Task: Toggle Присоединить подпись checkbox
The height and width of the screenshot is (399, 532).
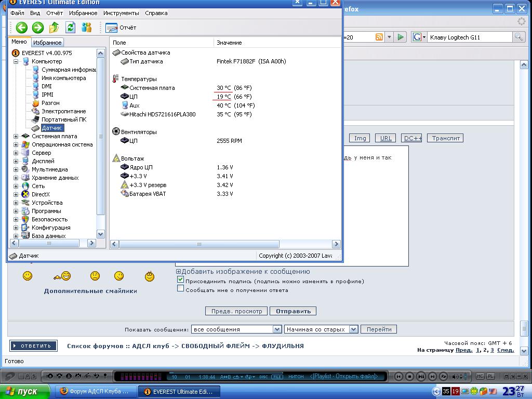Action: pos(180,280)
